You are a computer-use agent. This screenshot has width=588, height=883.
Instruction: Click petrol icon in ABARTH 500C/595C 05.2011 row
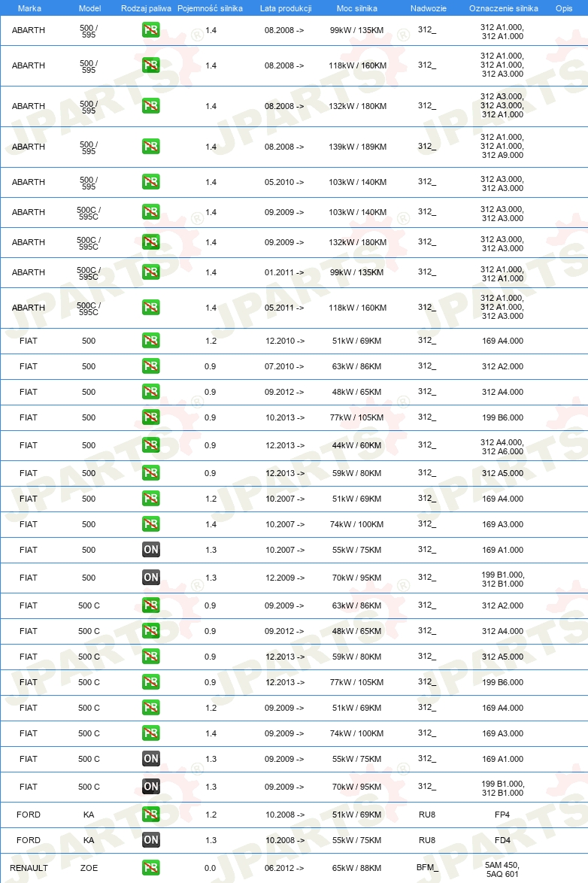coord(150,308)
